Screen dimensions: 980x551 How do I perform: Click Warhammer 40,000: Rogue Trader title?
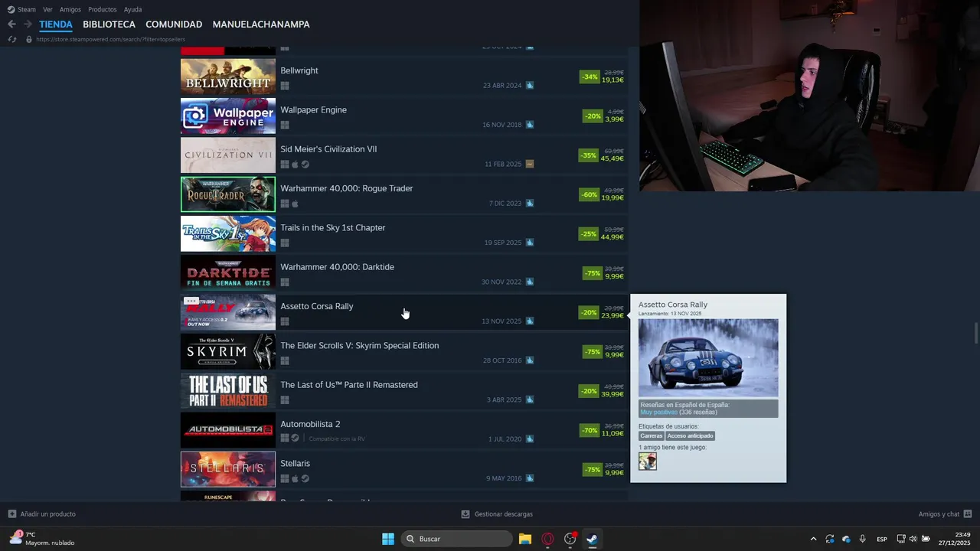[347, 188]
